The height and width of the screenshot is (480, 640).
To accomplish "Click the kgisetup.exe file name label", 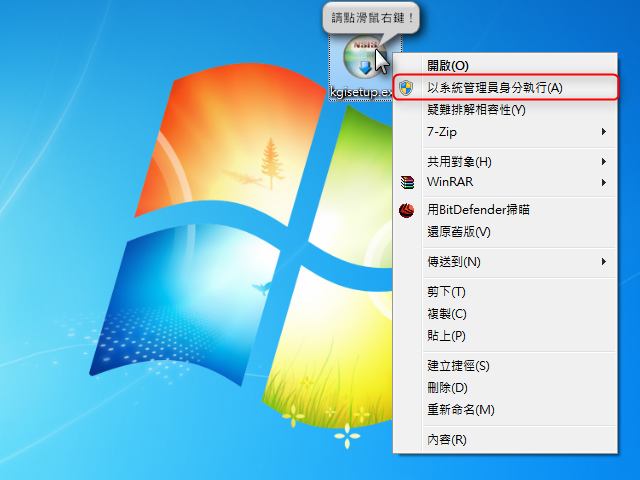I will 361,93.
